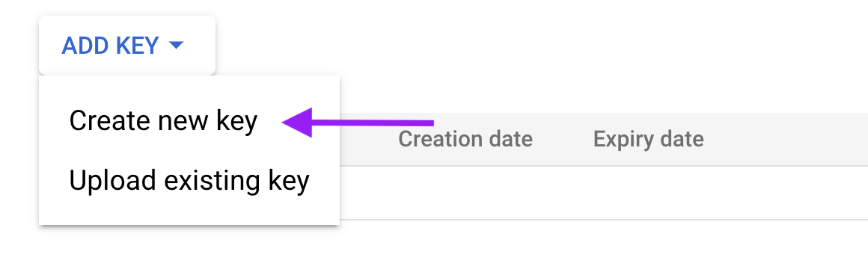This screenshot has height=269, width=868.
Task: Toggle the ADD KEY dropdown triangle
Action: (x=176, y=46)
